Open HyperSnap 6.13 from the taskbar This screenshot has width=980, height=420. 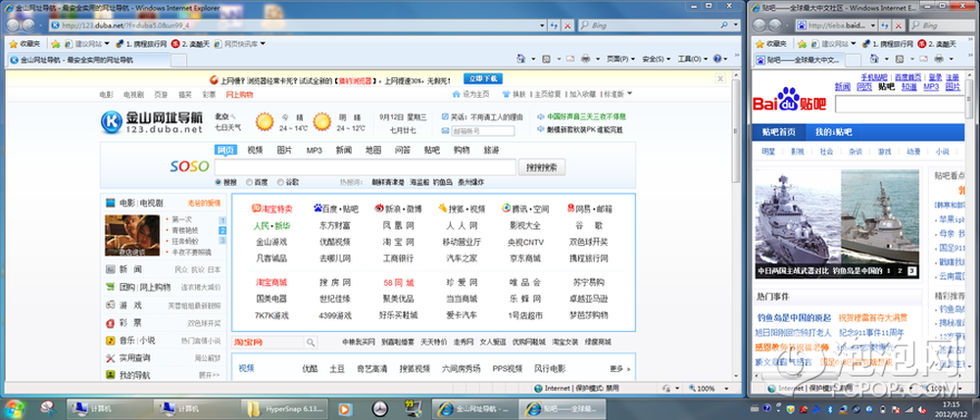tap(285, 409)
